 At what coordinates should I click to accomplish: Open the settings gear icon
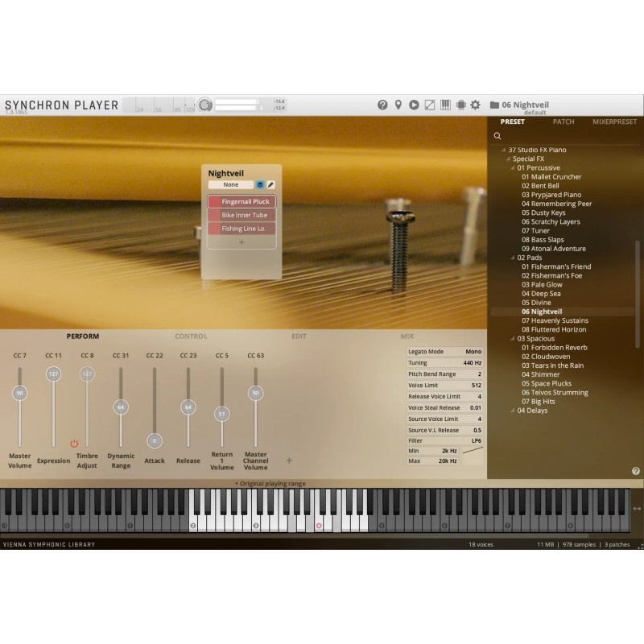point(477,105)
